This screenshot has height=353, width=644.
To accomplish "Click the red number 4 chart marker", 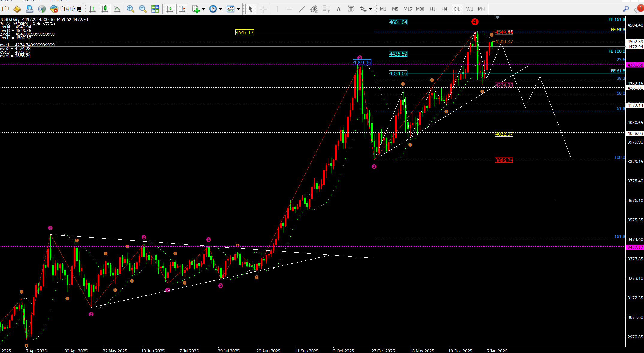I will click(475, 22).
